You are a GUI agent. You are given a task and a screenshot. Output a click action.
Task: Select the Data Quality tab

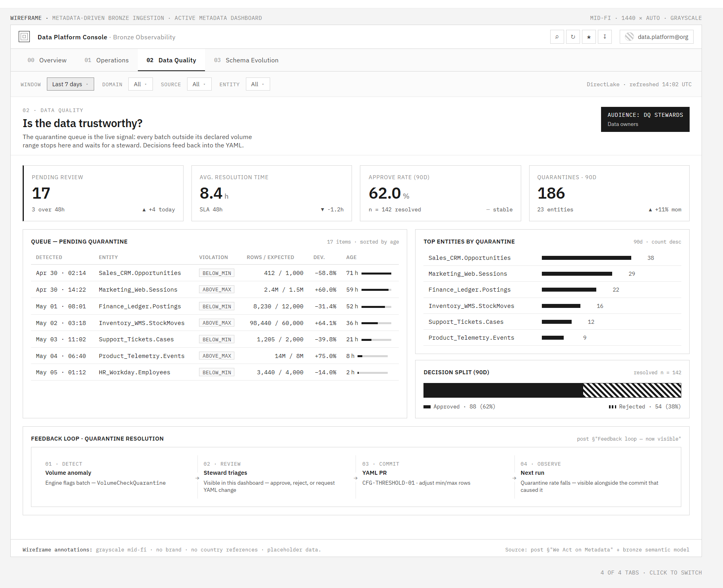point(171,60)
